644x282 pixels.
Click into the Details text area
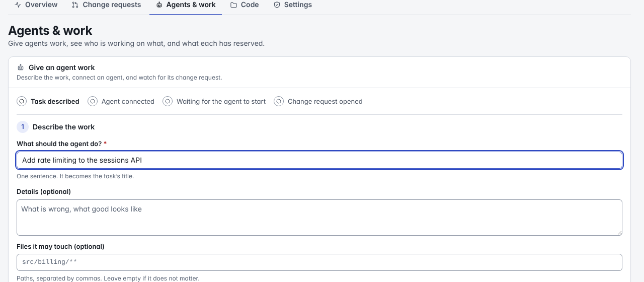319,218
